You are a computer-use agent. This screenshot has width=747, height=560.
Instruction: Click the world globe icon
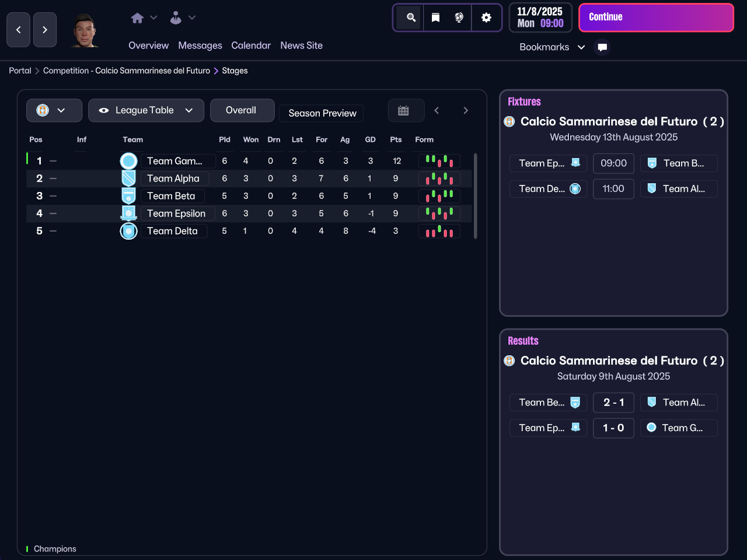(459, 17)
